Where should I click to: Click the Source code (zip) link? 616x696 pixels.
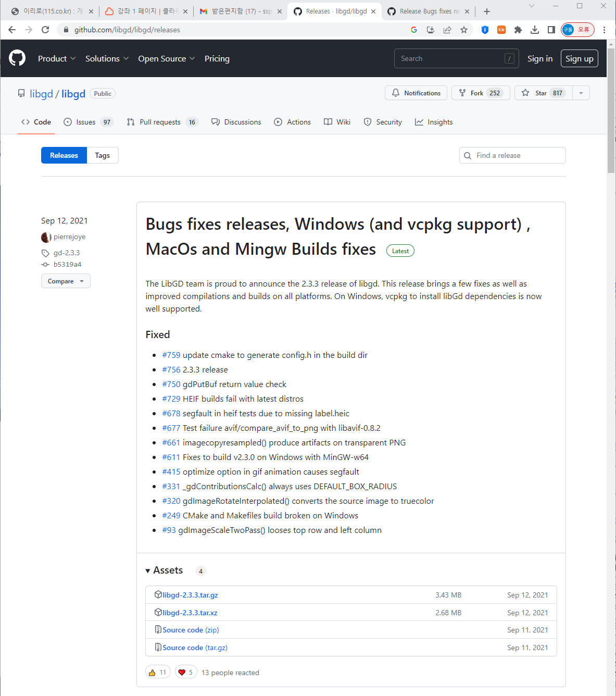pyautogui.click(x=191, y=630)
